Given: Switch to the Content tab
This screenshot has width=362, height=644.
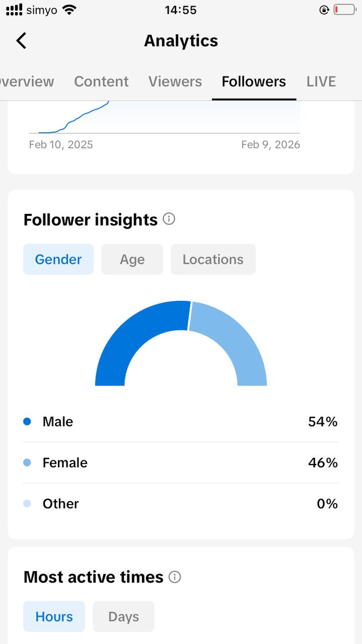Looking at the screenshot, I should 101,82.
